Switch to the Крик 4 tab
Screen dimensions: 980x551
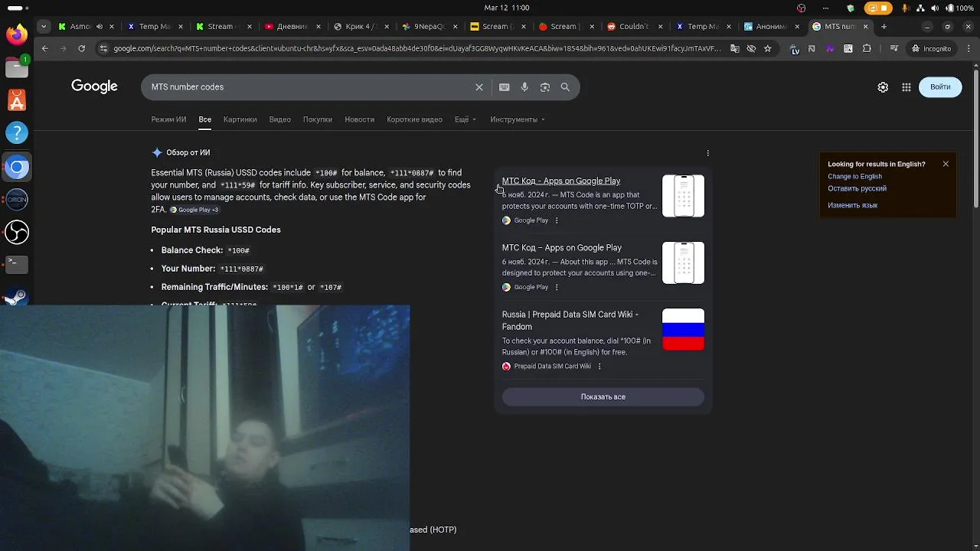coord(362,26)
